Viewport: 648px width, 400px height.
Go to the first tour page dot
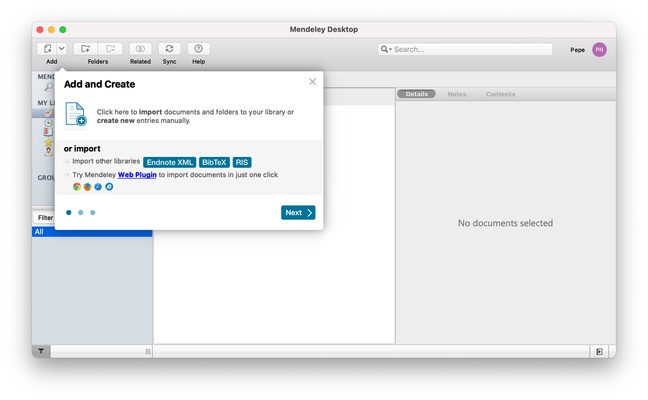tap(69, 212)
